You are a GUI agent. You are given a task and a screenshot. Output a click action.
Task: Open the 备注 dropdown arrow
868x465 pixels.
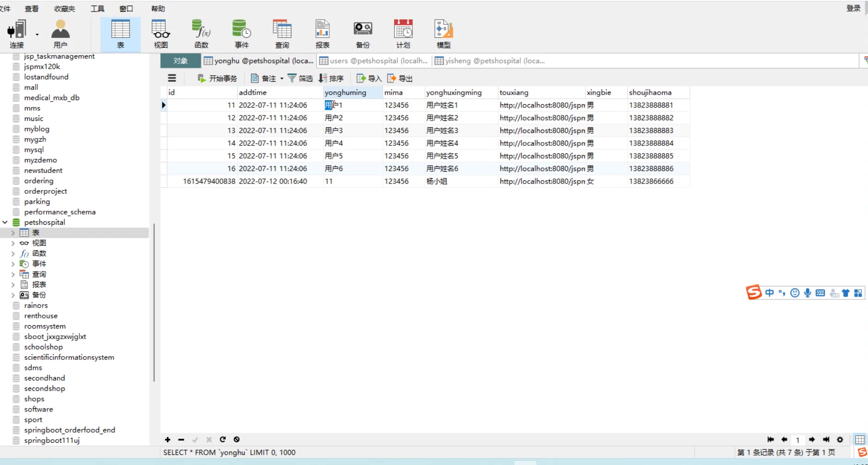(x=282, y=78)
